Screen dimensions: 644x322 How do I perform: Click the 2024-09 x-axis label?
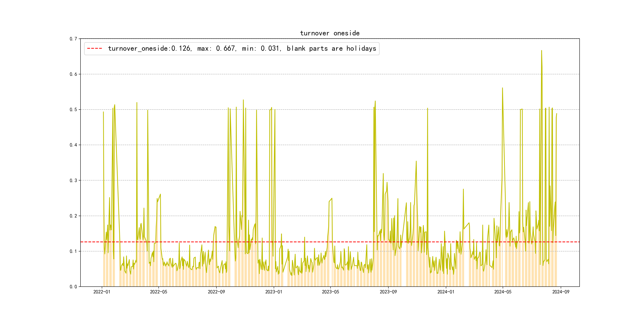(x=561, y=292)
